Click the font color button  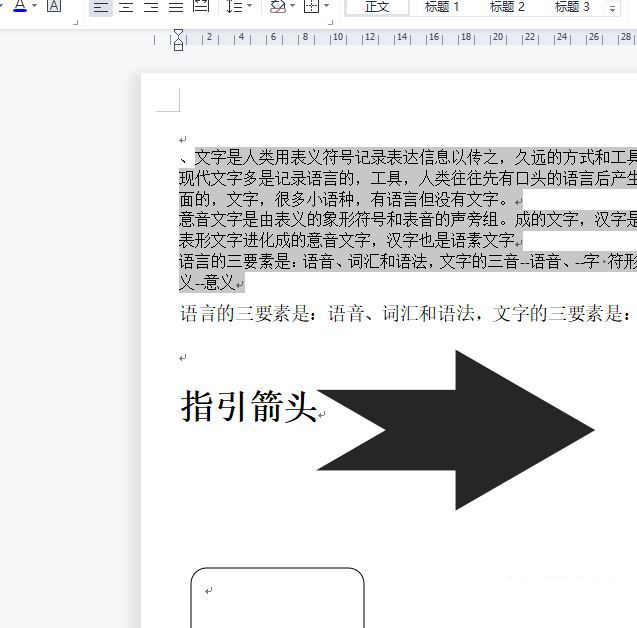(x=20, y=6)
